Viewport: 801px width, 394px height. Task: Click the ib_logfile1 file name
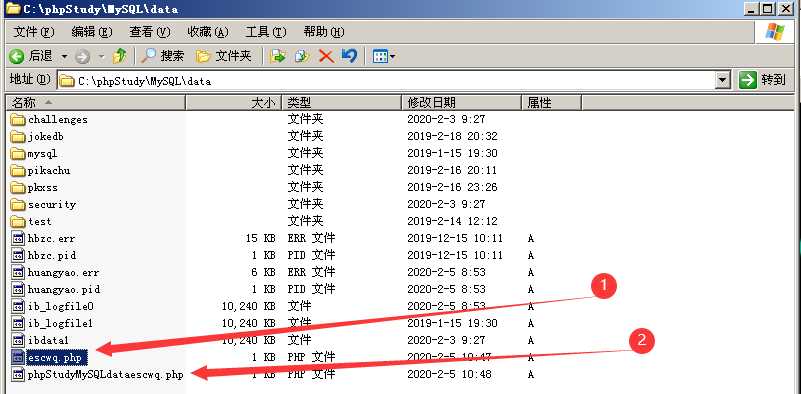pos(60,323)
